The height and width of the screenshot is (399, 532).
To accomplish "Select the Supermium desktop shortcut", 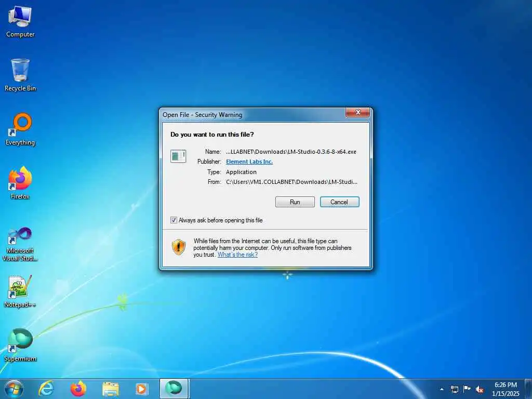I will pyautogui.click(x=20, y=345).
